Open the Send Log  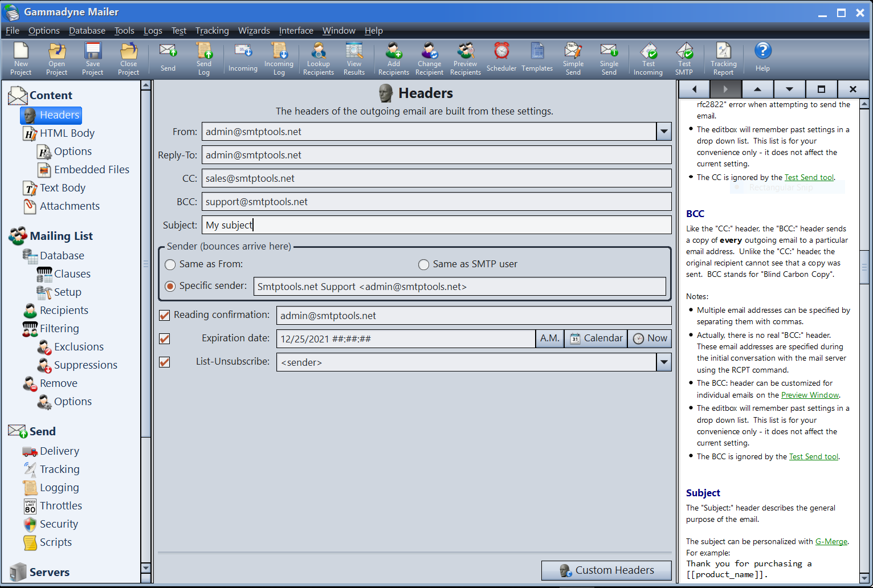tap(204, 59)
